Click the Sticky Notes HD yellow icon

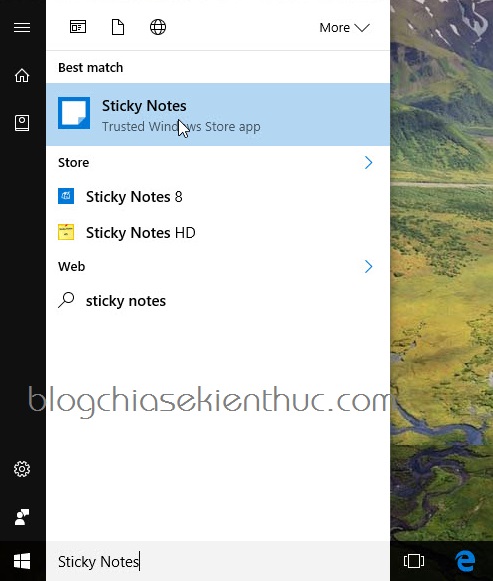tap(66, 232)
